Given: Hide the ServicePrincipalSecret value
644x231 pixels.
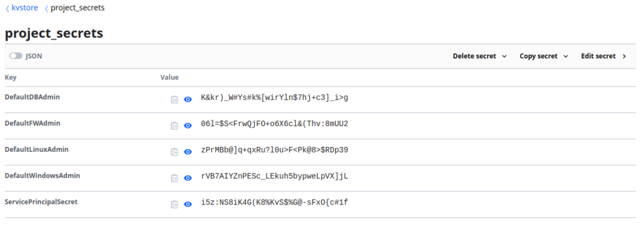Looking at the screenshot, I should coord(187,205).
